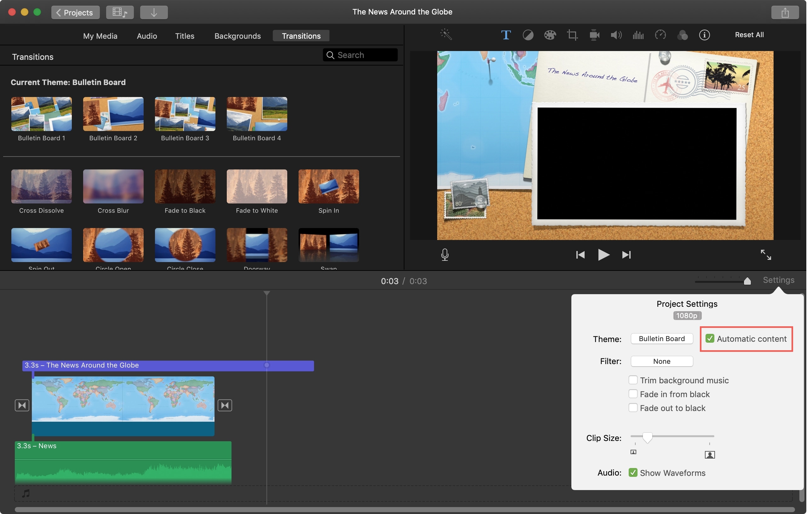Switch to the Backgrounds tab
This screenshot has height=514, width=812.
pos(238,36)
